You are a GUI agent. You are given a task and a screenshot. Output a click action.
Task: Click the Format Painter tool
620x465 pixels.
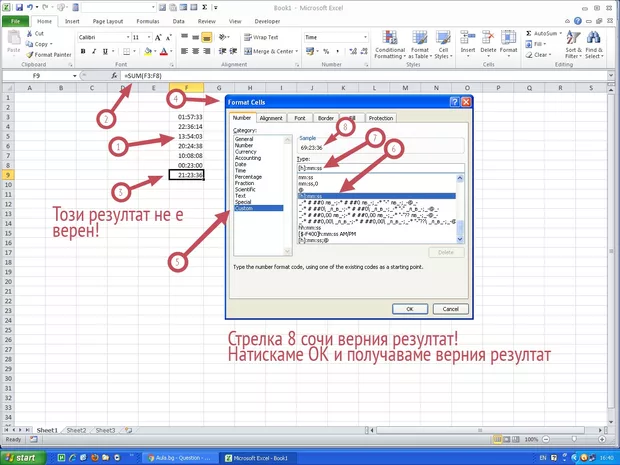(x=48, y=55)
